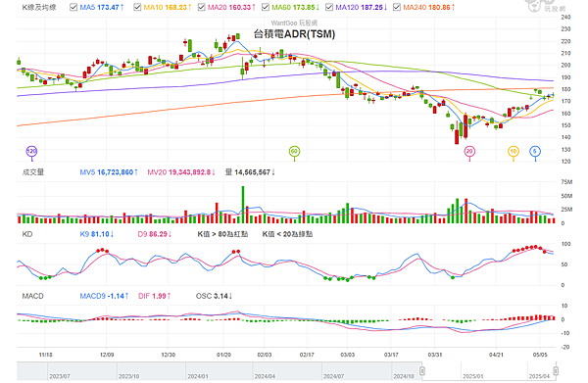Screen dimensions: 588x383
Task: Click the MA240 180.86 legend value
Action: (429, 7)
